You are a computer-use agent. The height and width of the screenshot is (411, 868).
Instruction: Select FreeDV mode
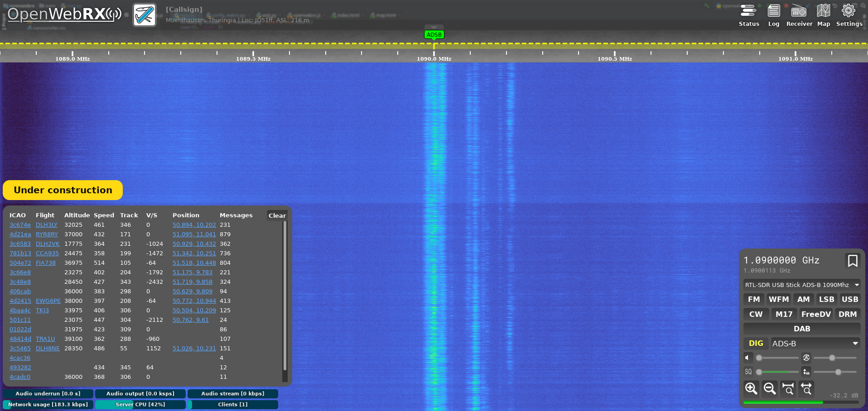[x=816, y=314]
